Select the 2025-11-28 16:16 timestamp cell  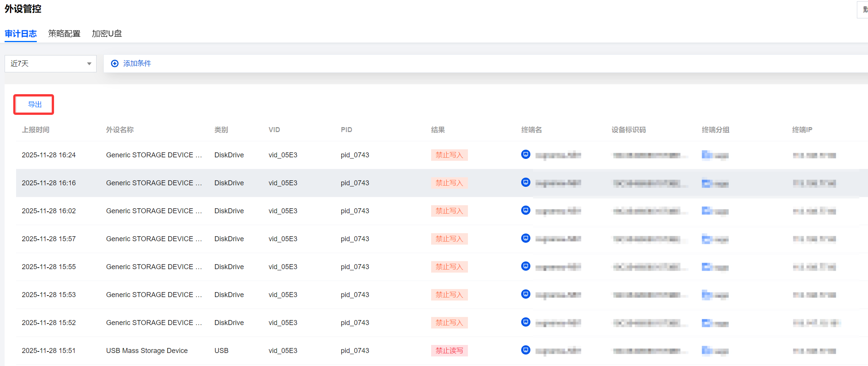pyautogui.click(x=49, y=183)
